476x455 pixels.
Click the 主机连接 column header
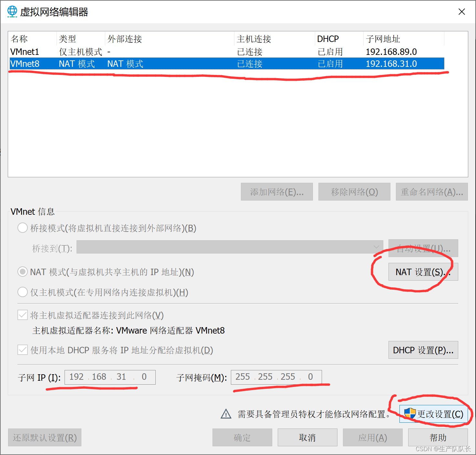[x=275, y=39]
